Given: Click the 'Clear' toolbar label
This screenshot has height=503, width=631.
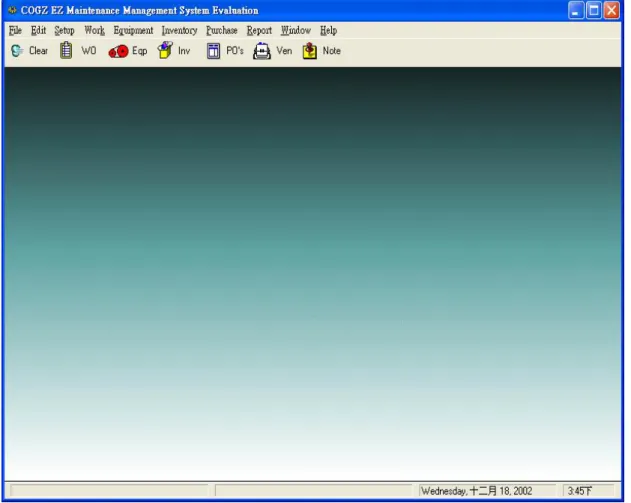Looking at the screenshot, I should pos(38,51).
